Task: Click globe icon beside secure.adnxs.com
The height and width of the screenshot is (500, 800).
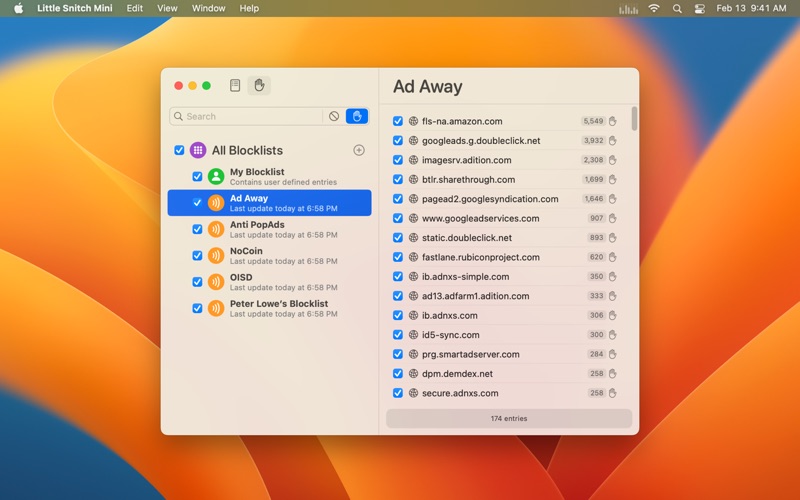Action: tap(413, 393)
